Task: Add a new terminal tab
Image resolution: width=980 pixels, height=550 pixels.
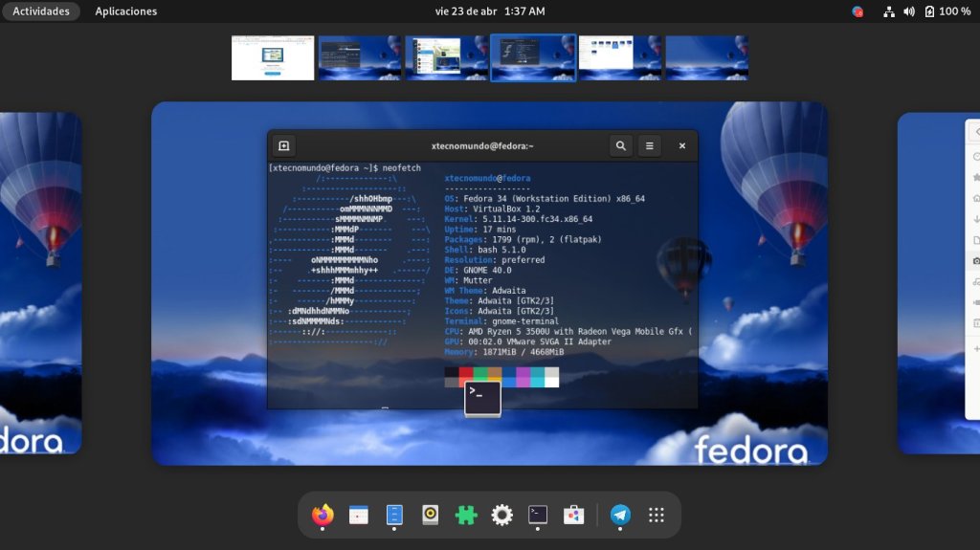Action: [283, 145]
